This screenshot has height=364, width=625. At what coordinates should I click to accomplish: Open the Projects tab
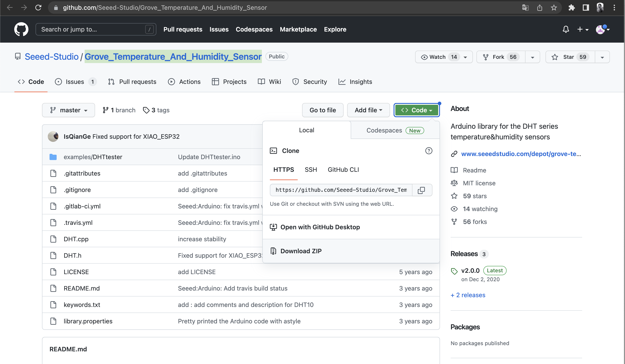click(x=229, y=82)
